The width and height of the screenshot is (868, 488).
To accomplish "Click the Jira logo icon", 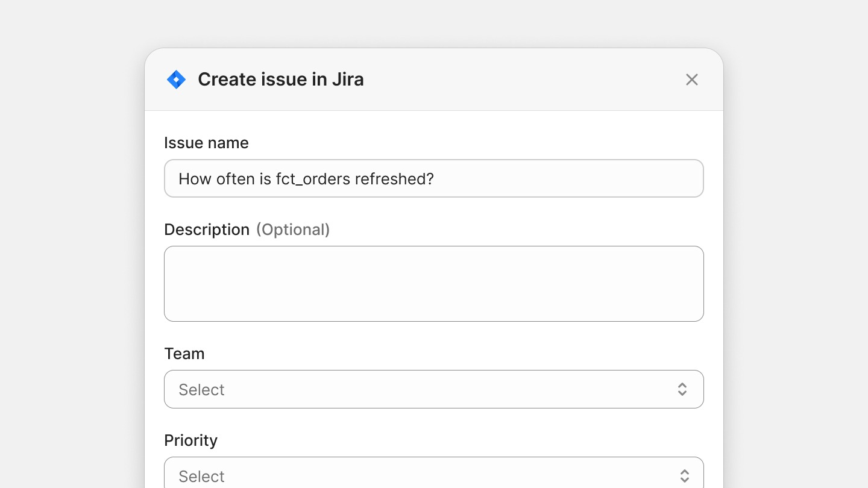I will click(x=176, y=80).
